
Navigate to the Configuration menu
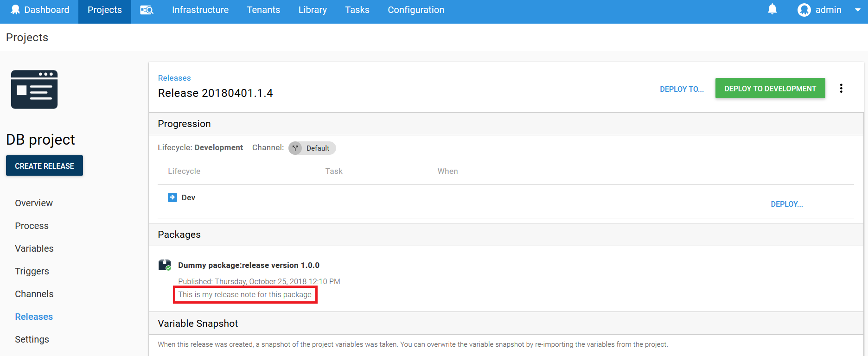[416, 10]
